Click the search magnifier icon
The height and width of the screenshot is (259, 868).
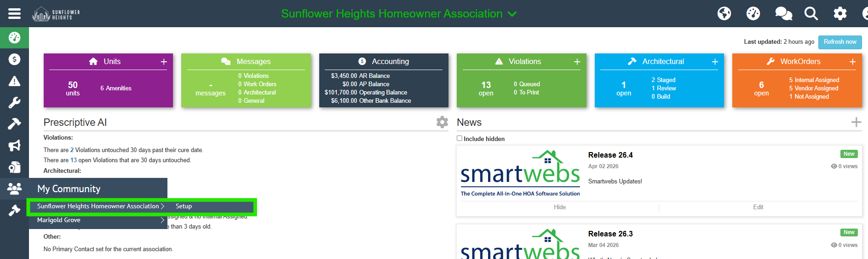811,14
